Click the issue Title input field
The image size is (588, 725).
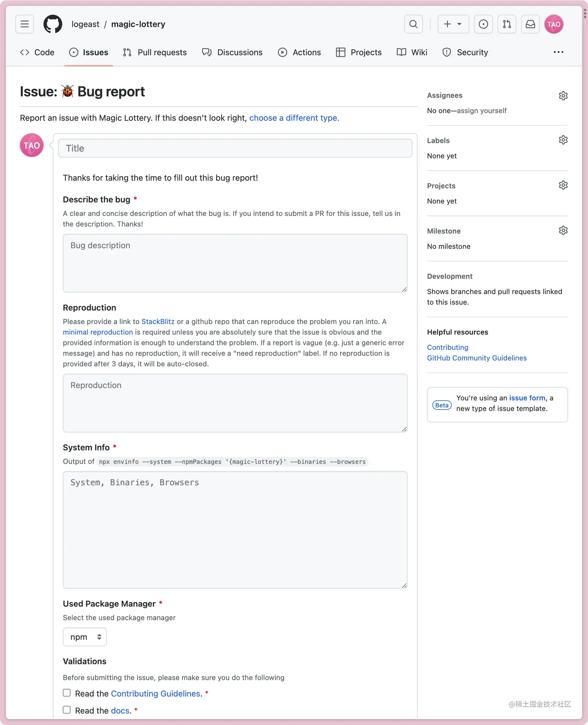pyautogui.click(x=235, y=148)
